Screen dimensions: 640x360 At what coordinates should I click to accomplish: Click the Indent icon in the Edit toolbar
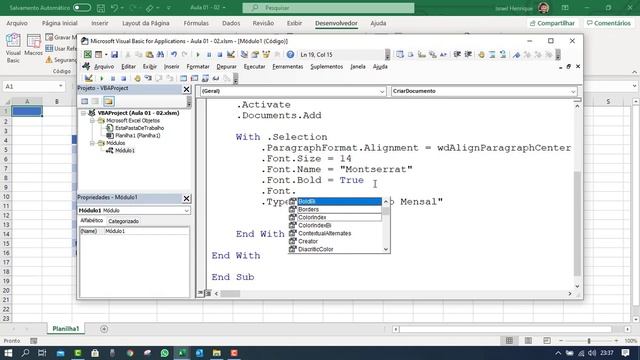[457, 54]
